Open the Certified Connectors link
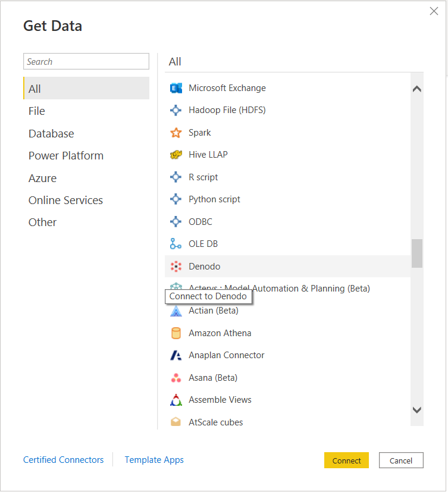Image resolution: width=448 pixels, height=495 pixels. (x=63, y=459)
